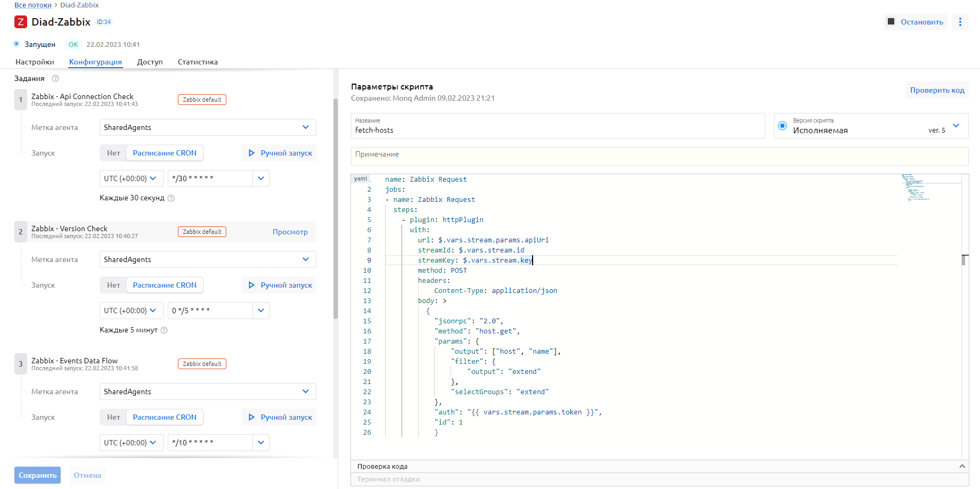Open agent label dropdown for task 3
Screen dimensions: 980x489
tap(208, 392)
